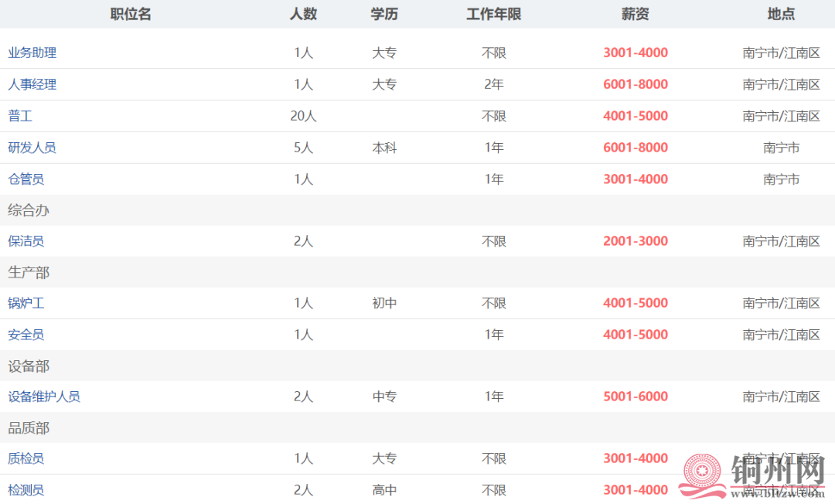The height and width of the screenshot is (504, 835).
Task: Click the 工作年限 column header
Action: tap(492, 14)
